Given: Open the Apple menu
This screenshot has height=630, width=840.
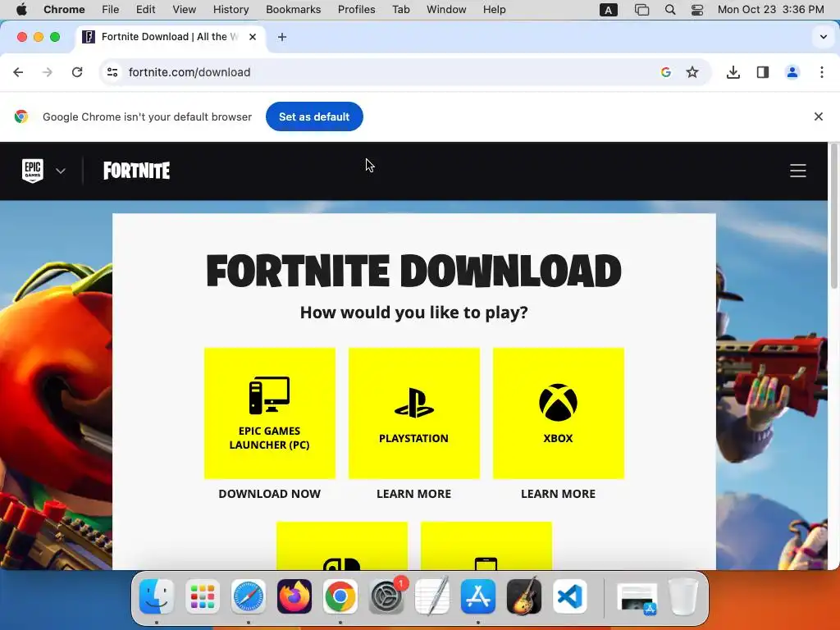Looking at the screenshot, I should 21,10.
